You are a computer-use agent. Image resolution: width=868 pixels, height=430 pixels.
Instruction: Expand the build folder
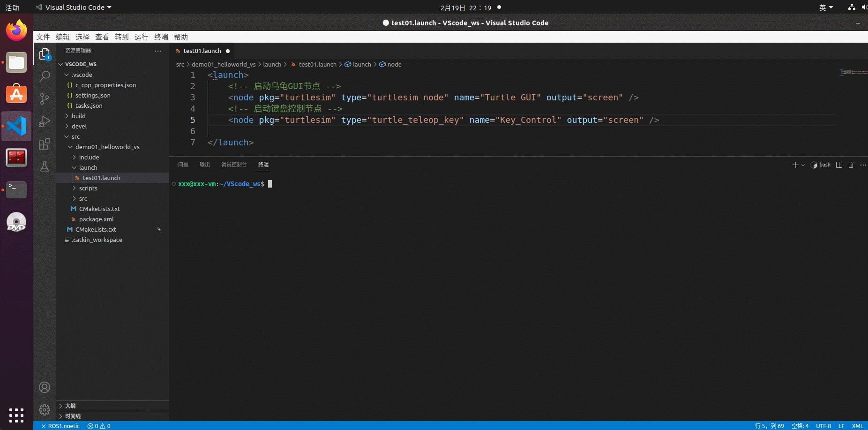(x=78, y=116)
